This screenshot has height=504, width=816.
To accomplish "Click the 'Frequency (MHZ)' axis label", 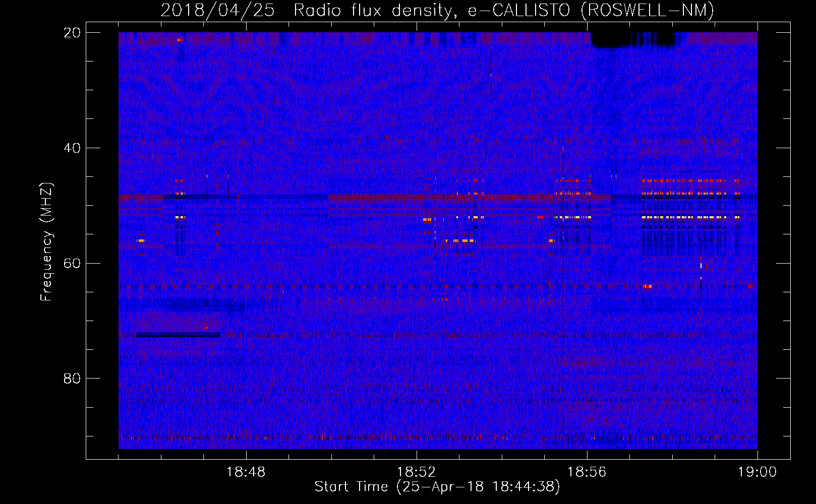I will pos(46,242).
